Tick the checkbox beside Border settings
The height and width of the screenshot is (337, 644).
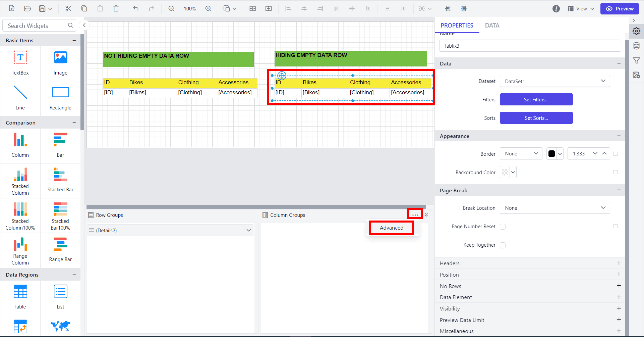616,154
